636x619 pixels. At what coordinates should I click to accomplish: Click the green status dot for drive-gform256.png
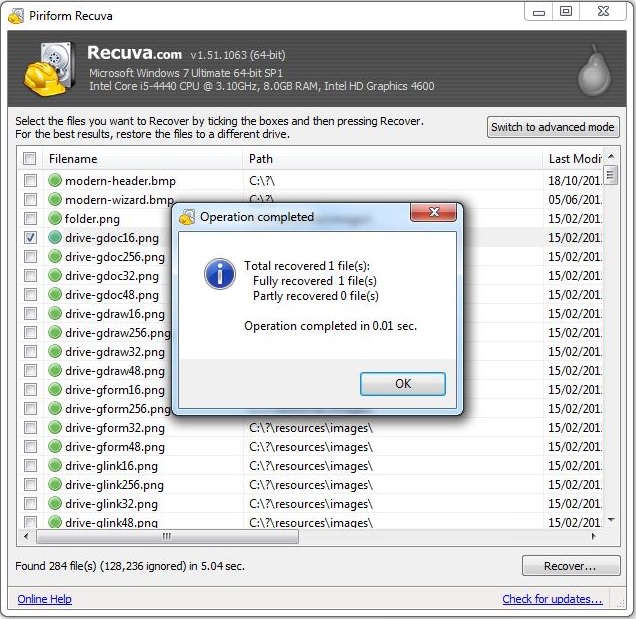[55, 408]
